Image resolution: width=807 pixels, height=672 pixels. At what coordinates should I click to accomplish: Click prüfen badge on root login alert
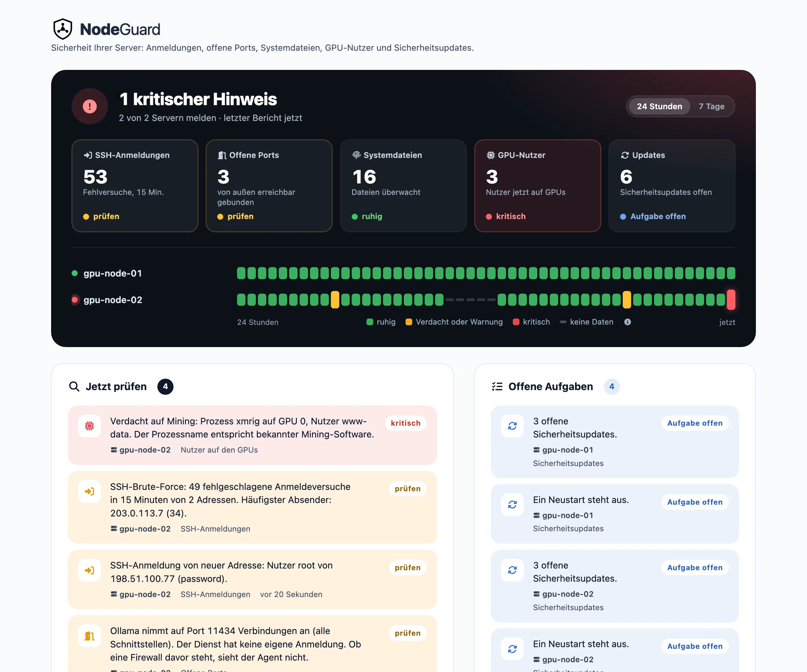[407, 568]
